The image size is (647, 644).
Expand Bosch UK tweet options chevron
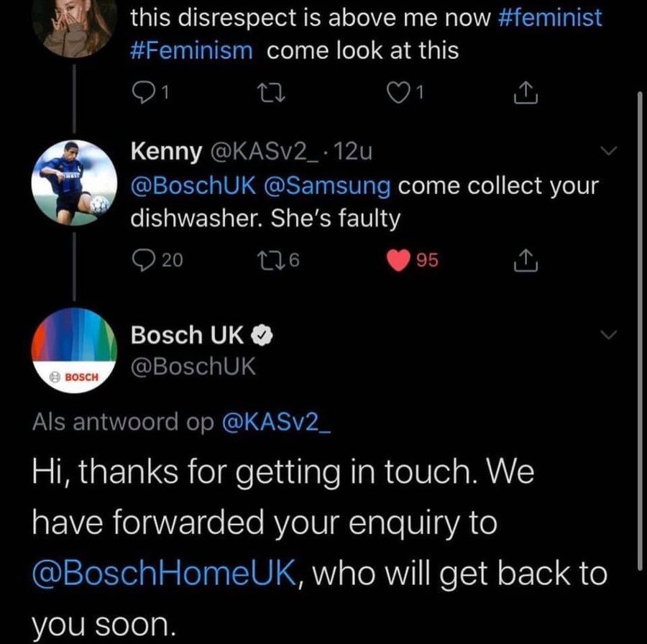(x=608, y=335)
